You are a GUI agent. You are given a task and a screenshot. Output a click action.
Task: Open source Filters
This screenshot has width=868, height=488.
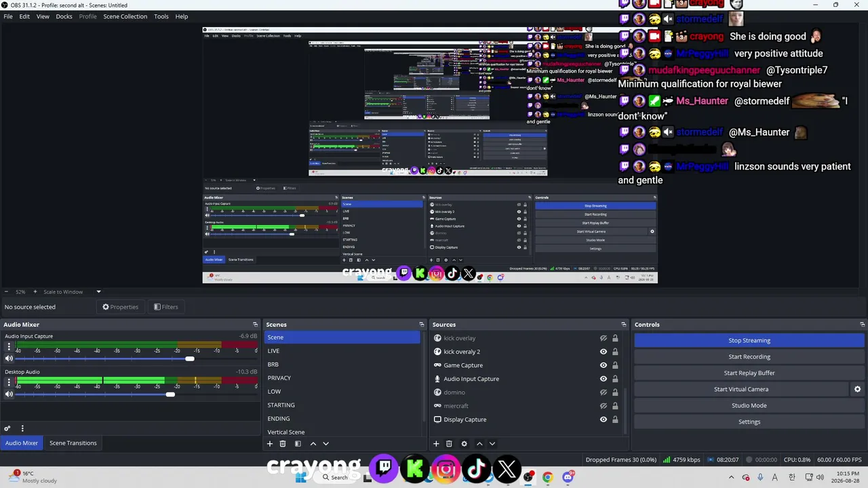(x=165, y=307)
